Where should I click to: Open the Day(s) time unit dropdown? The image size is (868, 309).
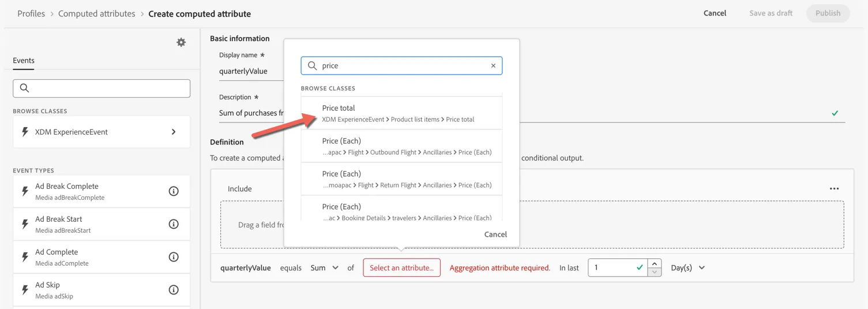[x=688, y=268]
